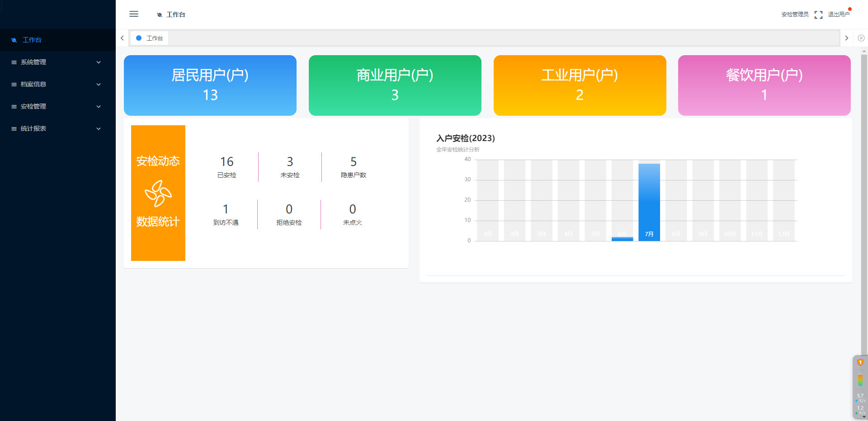Click close-all-tabs circled X icon
Image resolution: width=868 pixels, height=421 pixels.
[x=861, y=38]
